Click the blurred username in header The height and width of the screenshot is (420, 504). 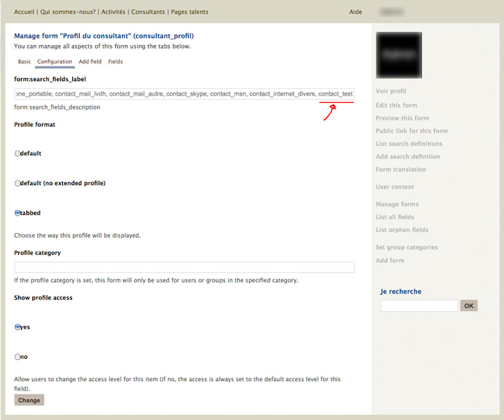coord(392,12)
